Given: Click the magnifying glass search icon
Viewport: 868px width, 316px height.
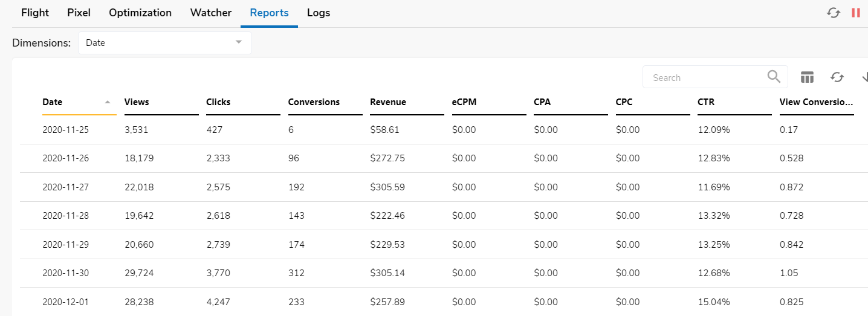Looking at the screenshot, I should (774, 77).
